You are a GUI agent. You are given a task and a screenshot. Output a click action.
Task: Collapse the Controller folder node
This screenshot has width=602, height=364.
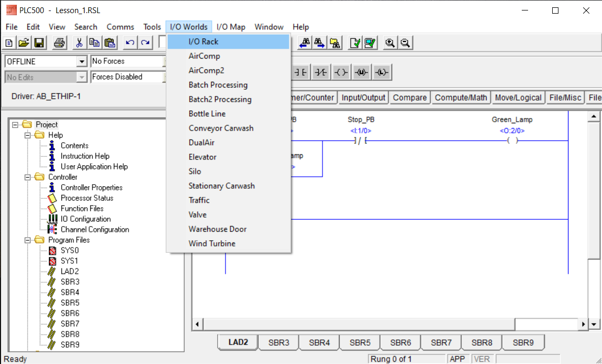(28, 177)
